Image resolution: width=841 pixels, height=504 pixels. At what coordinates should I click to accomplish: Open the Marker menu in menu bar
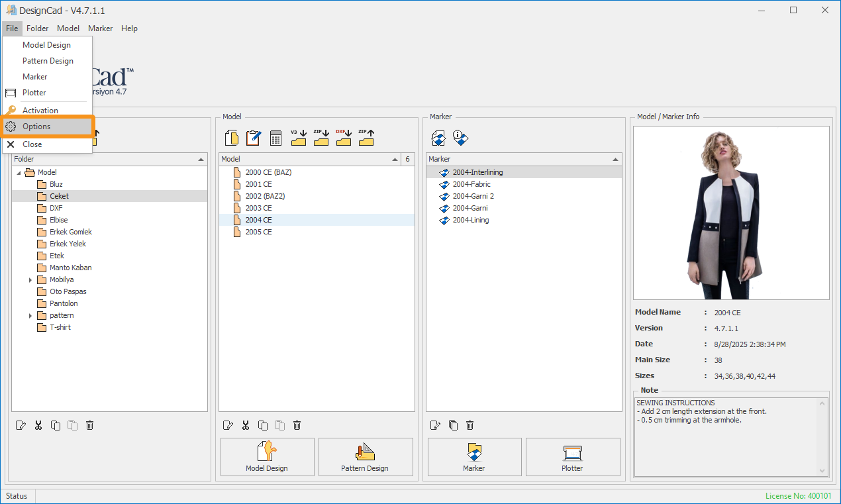click(100, 28)
